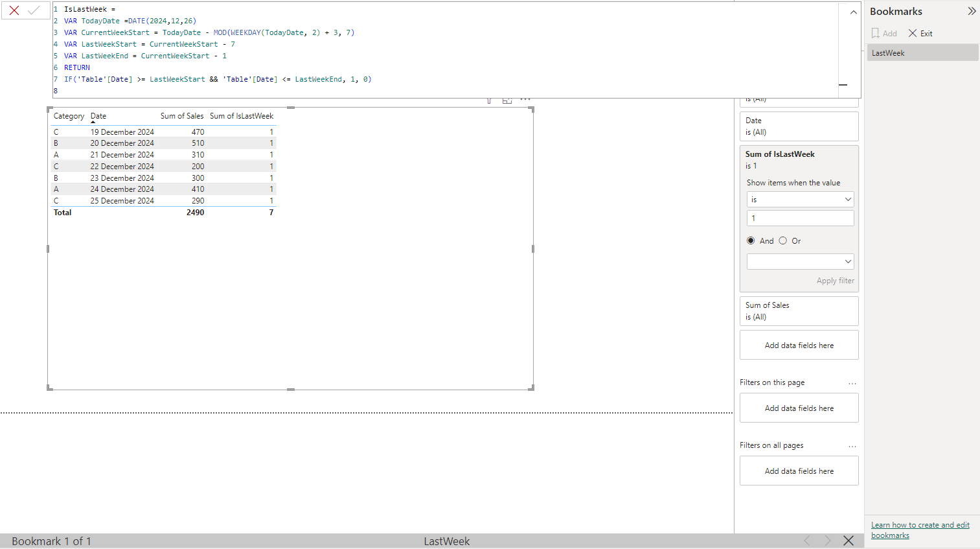Click the Bookmark 1 of 1 status text
Viewport: 980px width, 549px height.
(51, 541)
